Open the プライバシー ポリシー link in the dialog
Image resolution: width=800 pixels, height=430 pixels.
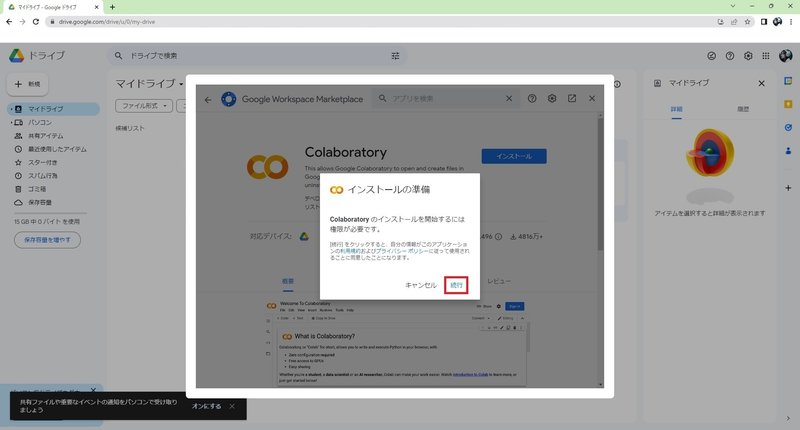pos(402,251)
